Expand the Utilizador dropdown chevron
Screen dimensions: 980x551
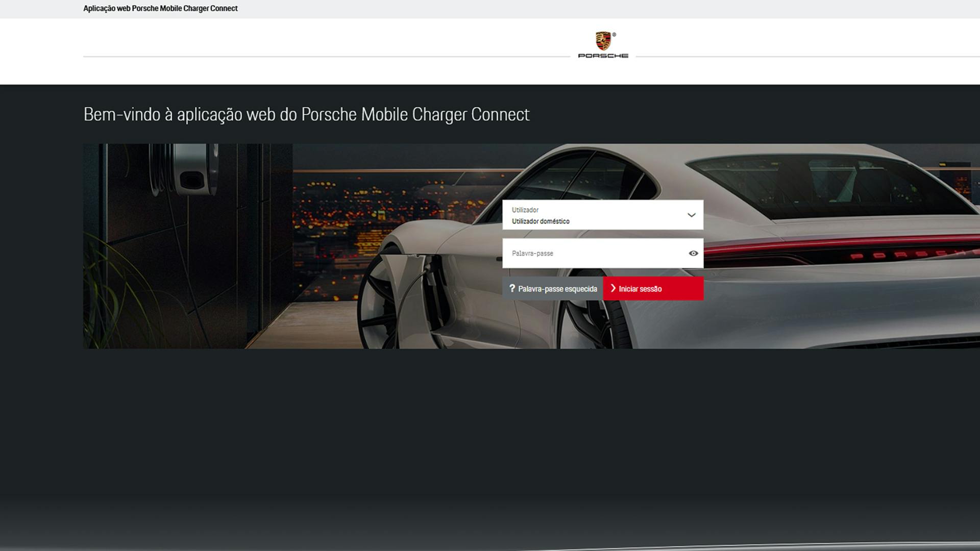pos(692,215)
